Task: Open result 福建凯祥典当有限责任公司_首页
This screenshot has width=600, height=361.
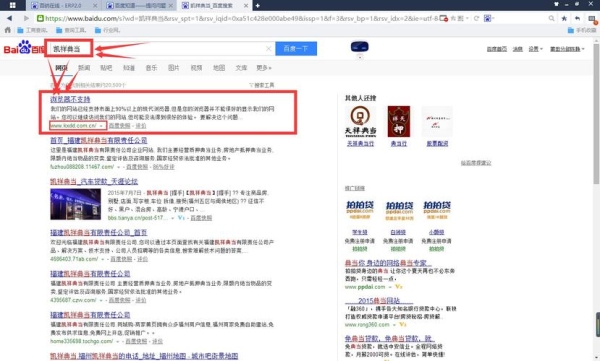Action: pyautogui.click(x=99, y=232)
